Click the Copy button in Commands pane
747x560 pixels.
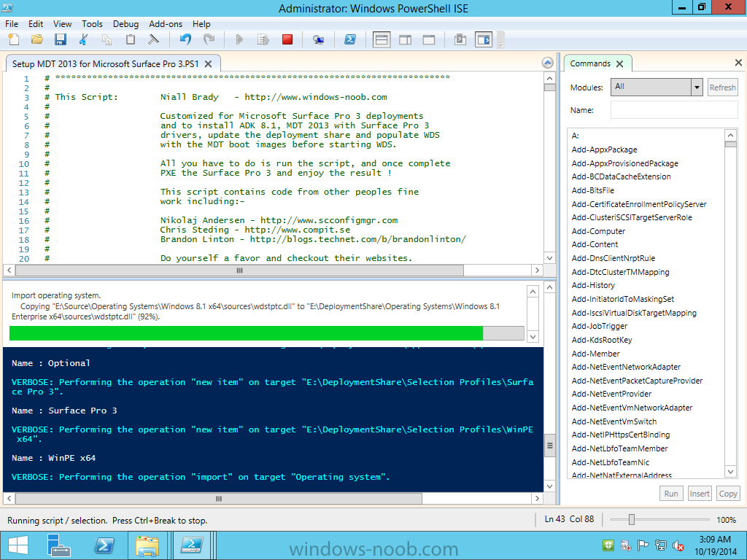coord(728,494)
